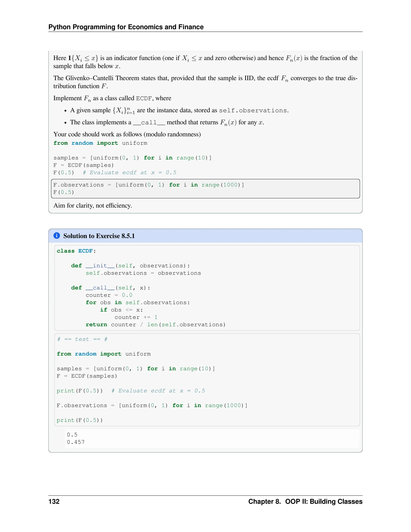
Task: Click the 'if obs <= x:' line
Action: [121, 310]
